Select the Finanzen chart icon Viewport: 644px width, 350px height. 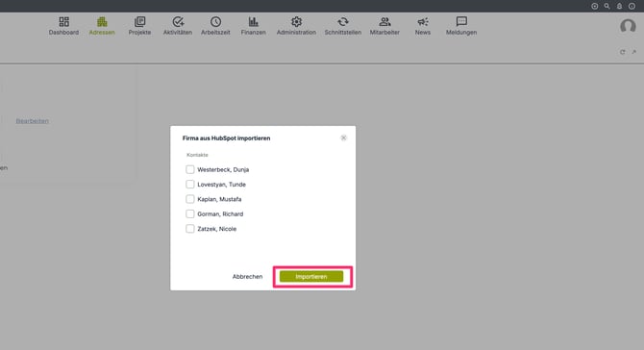[x=254, y=21]
